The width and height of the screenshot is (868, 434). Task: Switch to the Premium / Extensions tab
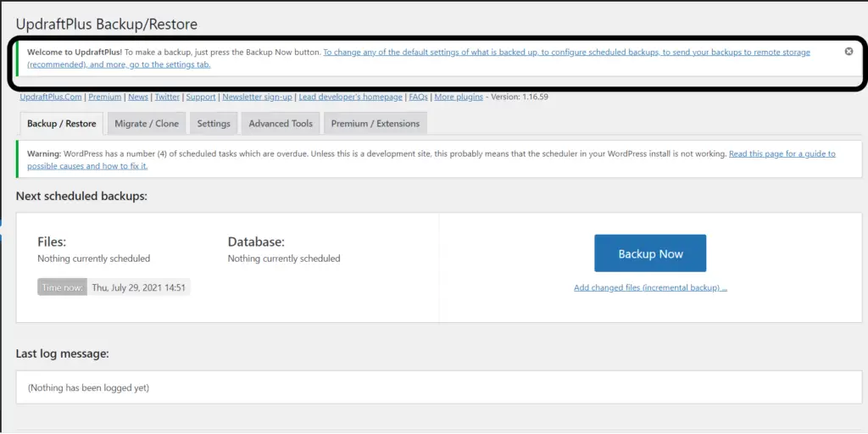[376, 124]
